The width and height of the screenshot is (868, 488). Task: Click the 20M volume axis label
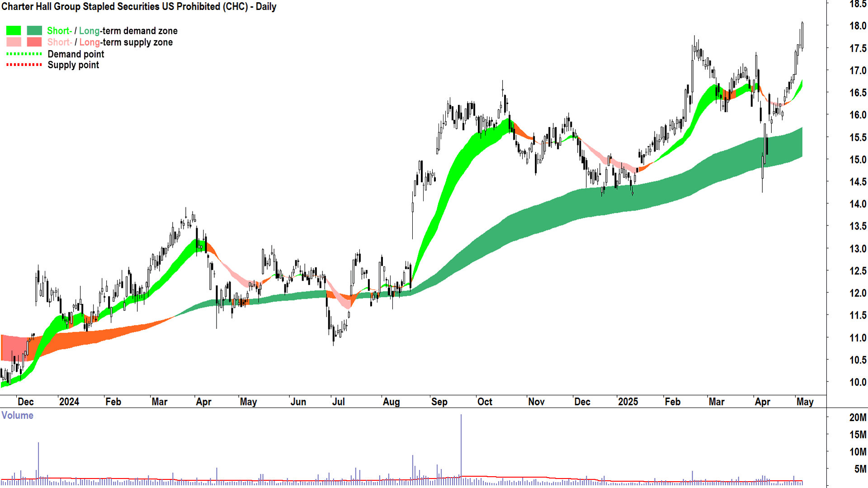coord(858,418)
